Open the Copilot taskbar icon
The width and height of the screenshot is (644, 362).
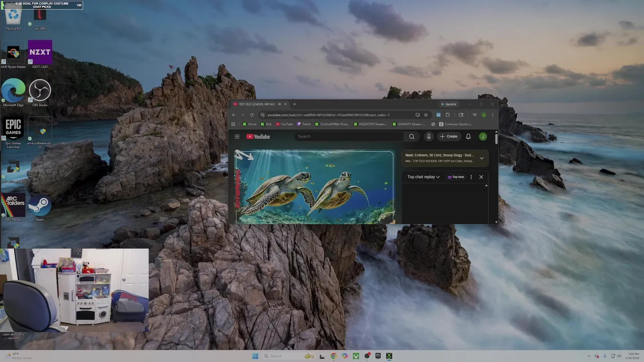click(345, 356)
